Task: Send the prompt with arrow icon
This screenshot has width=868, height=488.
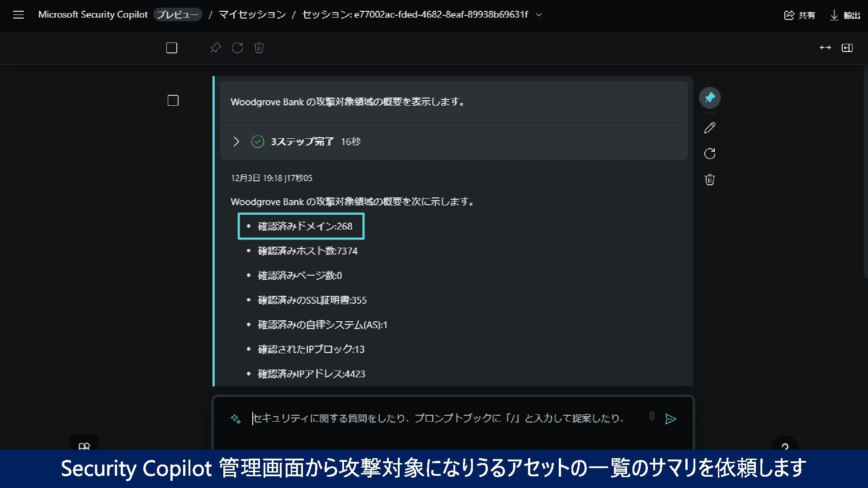Action: point(670,419)
